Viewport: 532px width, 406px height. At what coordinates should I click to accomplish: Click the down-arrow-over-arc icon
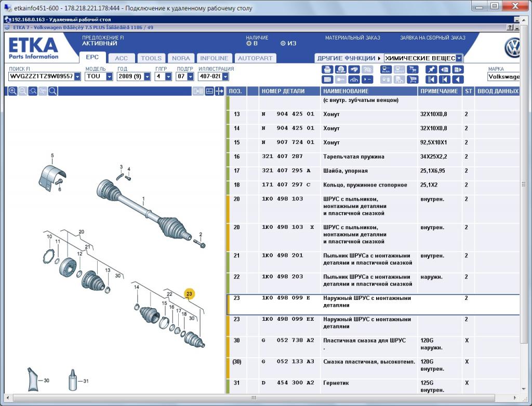click(354, 80)
